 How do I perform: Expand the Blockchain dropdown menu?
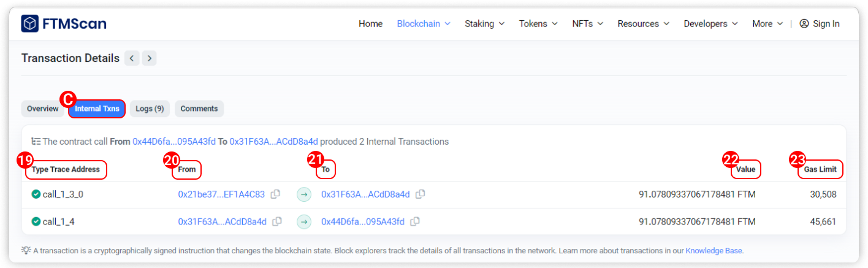pos(424,24)
